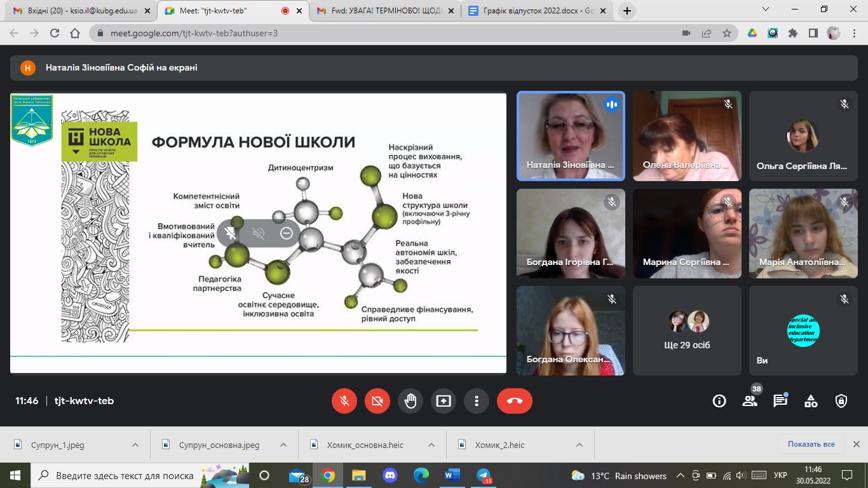Open the chat with everyone panel
Image resolution: width=868 pixels, height=488 pixels.
click(x=780, y=401)
